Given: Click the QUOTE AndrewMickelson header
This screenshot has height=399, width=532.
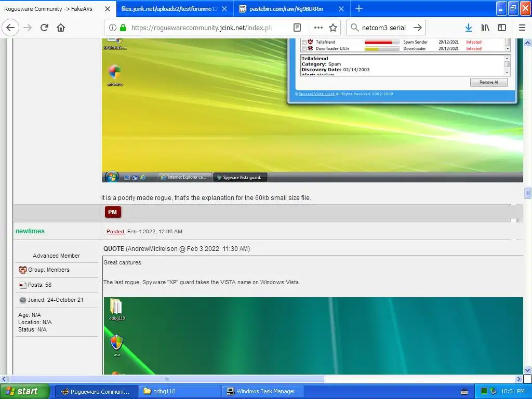Looking at the screenshot, I should (177, 249).
